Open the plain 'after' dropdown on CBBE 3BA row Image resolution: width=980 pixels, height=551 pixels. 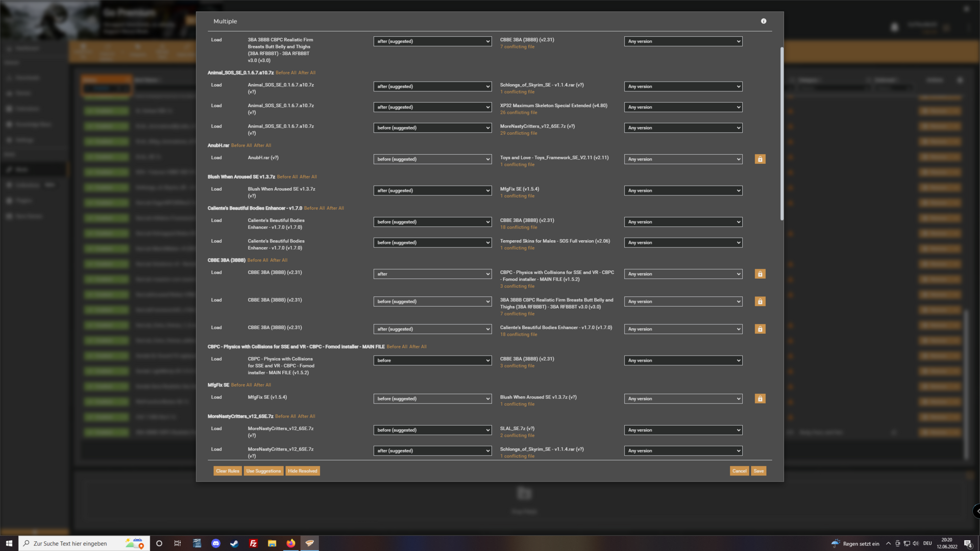click(x=433, y=274)
